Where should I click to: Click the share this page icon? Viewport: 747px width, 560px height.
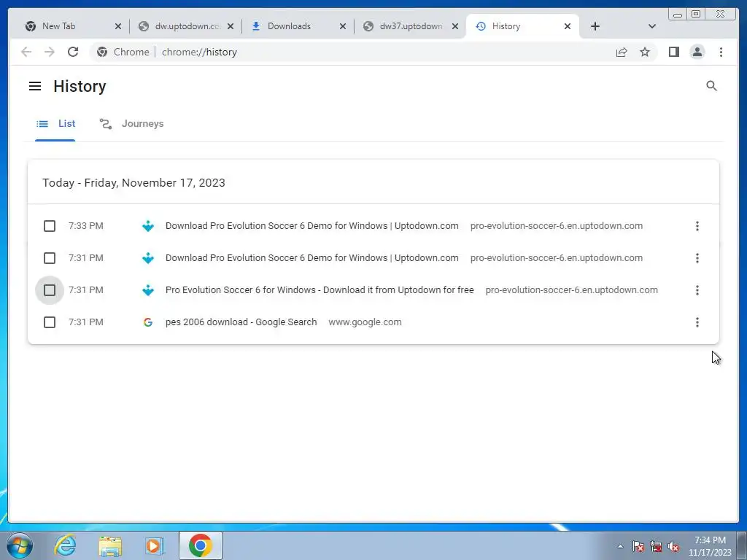pos(622,52)
